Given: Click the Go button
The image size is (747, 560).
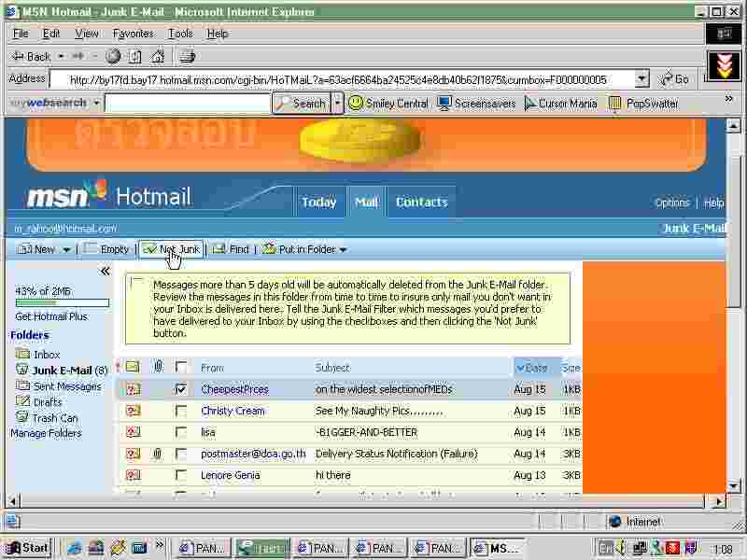Looking at the screenshot, I should (x=674, y=79).
